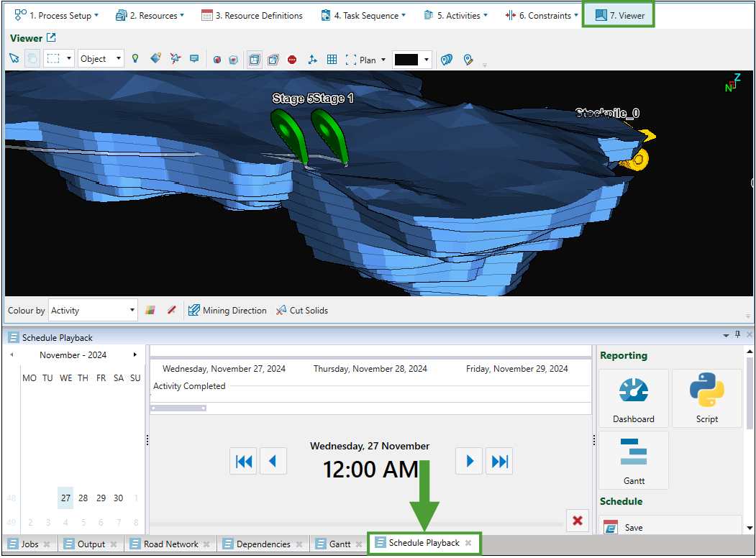Screen dimensions: 756x558
Task: Click the transparent cube icon
Action: [x=233, y=60]
